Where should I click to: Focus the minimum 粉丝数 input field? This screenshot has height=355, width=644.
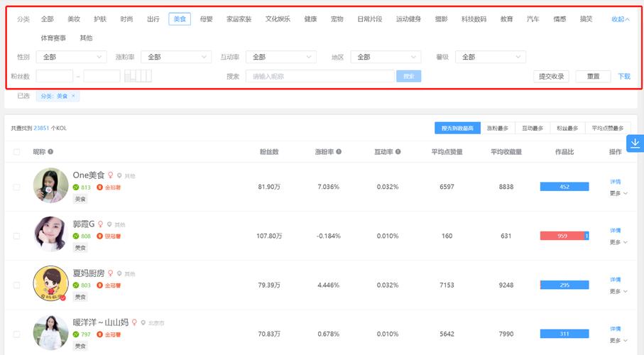[55, 76]
